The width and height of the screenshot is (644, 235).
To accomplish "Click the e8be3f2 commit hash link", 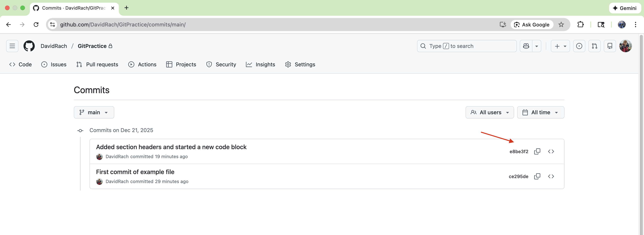I will [519, 151].
